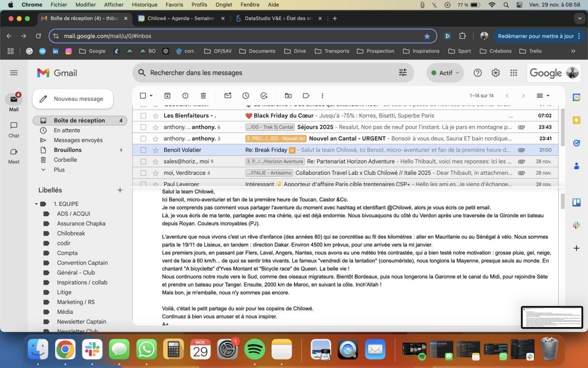Viewport: 588px width, 368px height.
Task: Open the three-dot More options in mail toolbar
Action: coord(322,96)
